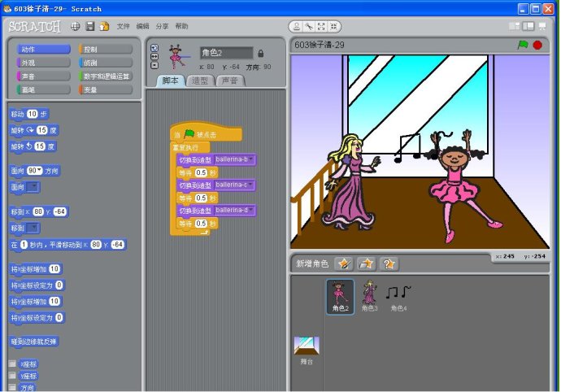Open the 编辑 menu
The height and width of the screenshot is (392, 561).
pyautogui.click(x=142, y=26)
